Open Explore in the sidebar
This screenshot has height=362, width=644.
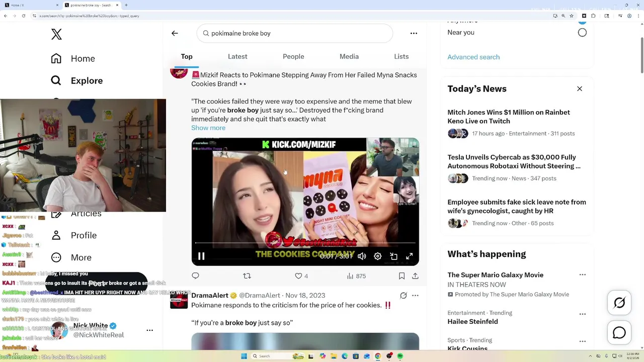click(76, 80)
